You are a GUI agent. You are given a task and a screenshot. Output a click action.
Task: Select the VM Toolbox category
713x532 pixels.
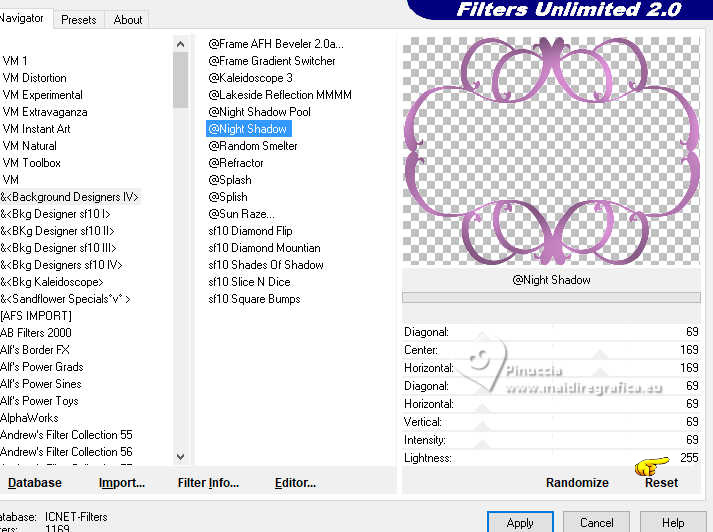pos(31,163)
